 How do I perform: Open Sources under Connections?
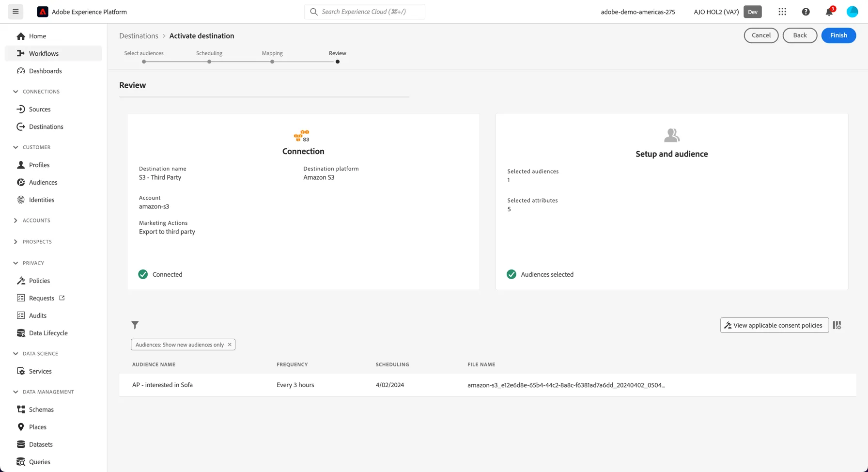53,109
